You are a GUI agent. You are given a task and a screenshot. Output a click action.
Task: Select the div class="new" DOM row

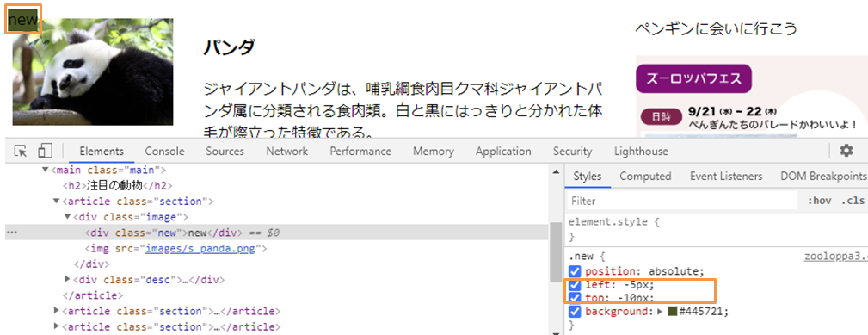[x=277, y=233]
